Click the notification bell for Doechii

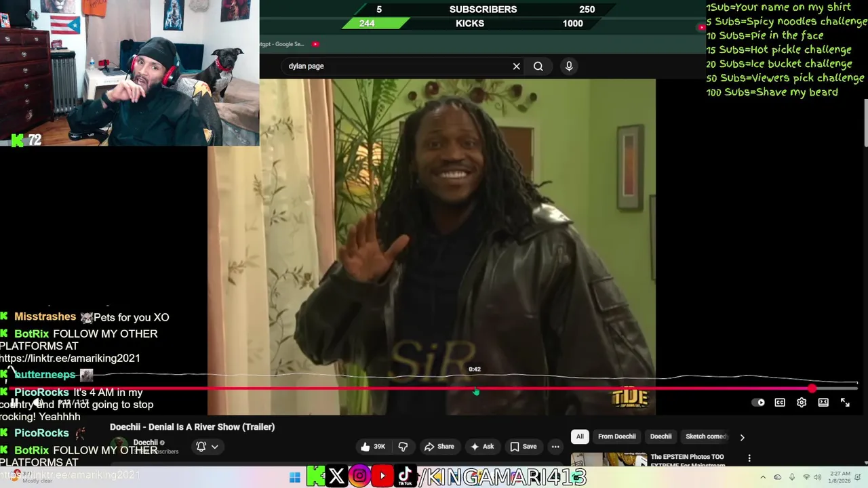(201, 447)
